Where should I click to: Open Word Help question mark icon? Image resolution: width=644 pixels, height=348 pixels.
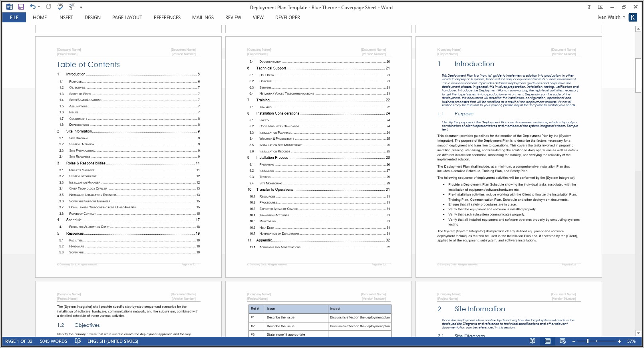point(589,7)
